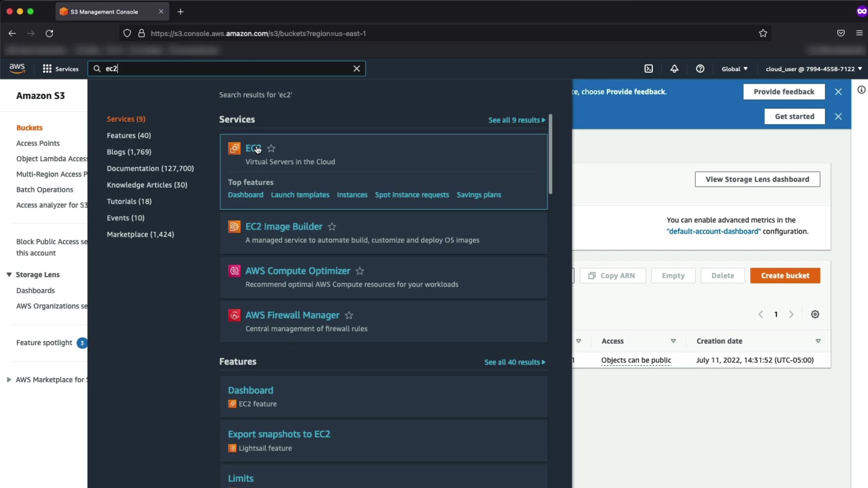Star the AWS Compute Optimizer service
868x488 pixels.
click(360, 271)
